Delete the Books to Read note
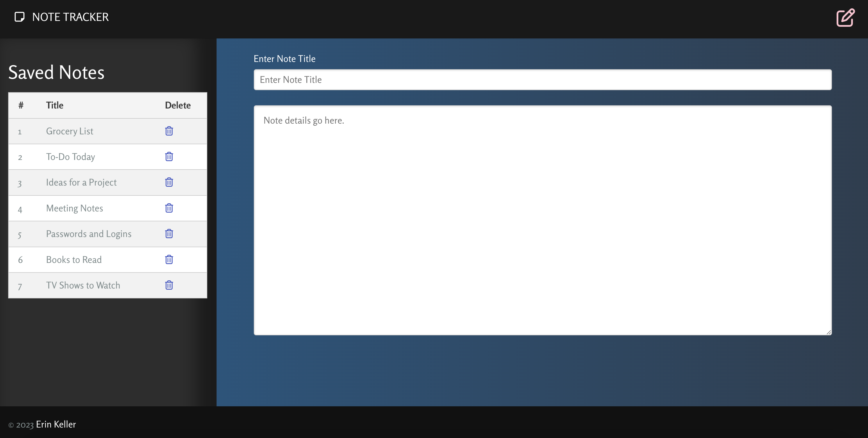The width and height of the screenshot is (868, 438). click(169, 259)
